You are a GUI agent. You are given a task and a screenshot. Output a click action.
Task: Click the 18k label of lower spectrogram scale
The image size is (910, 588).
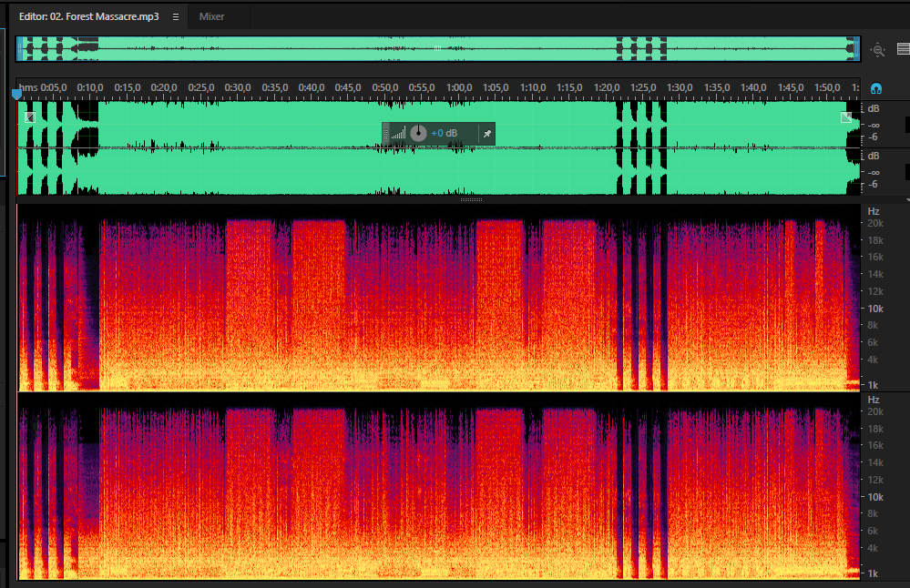pyautogui.click(x=875, y=429)
